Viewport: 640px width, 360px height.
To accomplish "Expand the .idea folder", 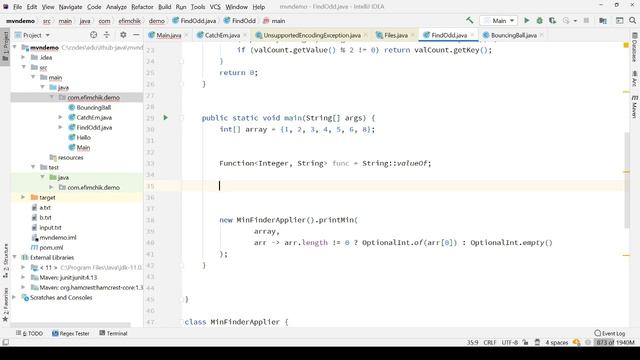I will (x=23, y=57).
